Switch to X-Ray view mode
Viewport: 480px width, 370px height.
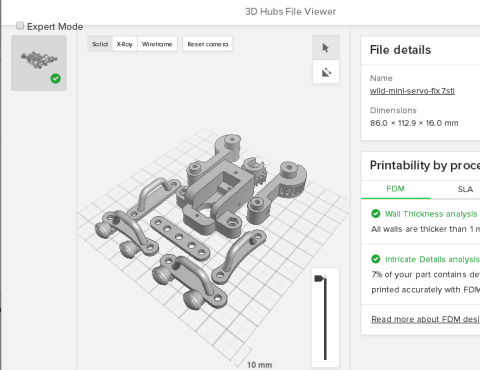[125, 44]
